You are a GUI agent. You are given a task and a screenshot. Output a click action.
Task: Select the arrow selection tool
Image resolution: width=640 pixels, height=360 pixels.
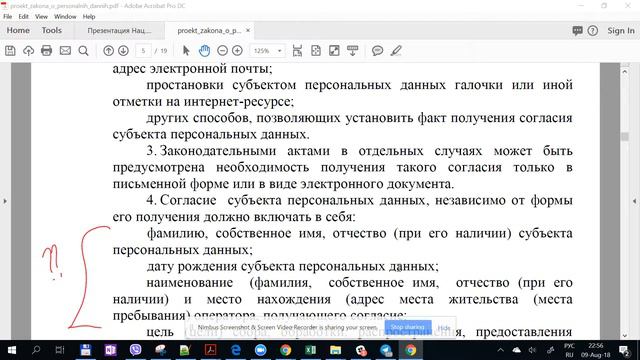pyautogui.click(x=186, y=51)
